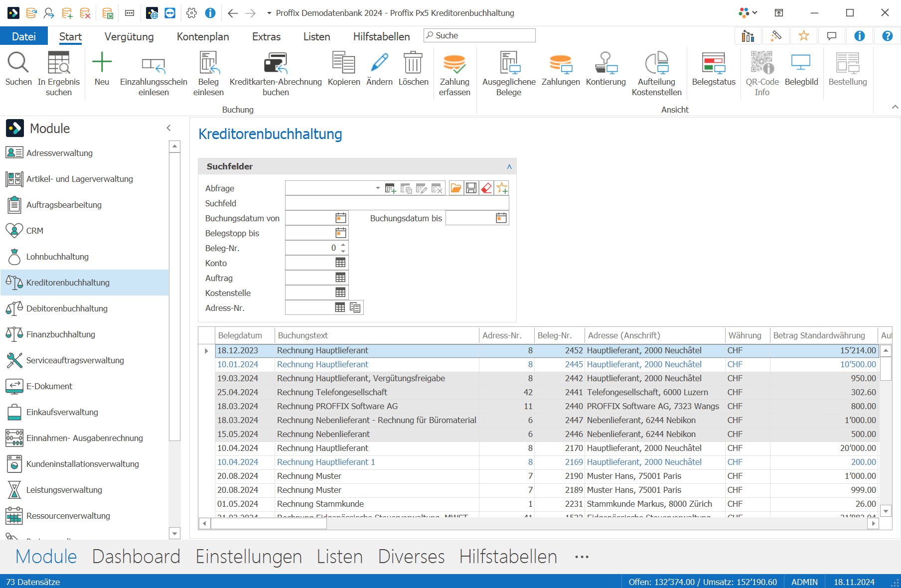This screenshot has width=901, height=588.
Task: Open the Datei menu
Action: tap(24, 36)
